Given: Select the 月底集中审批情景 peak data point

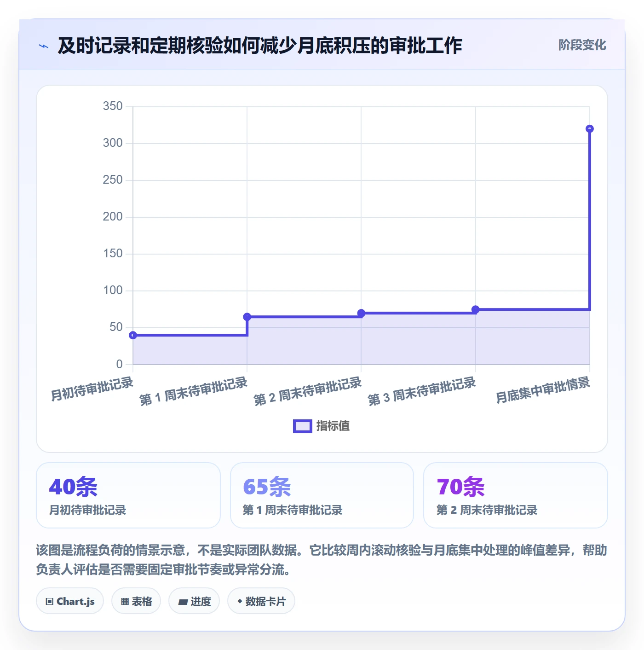Looking at the screenshot, I should tap(590, 129).
